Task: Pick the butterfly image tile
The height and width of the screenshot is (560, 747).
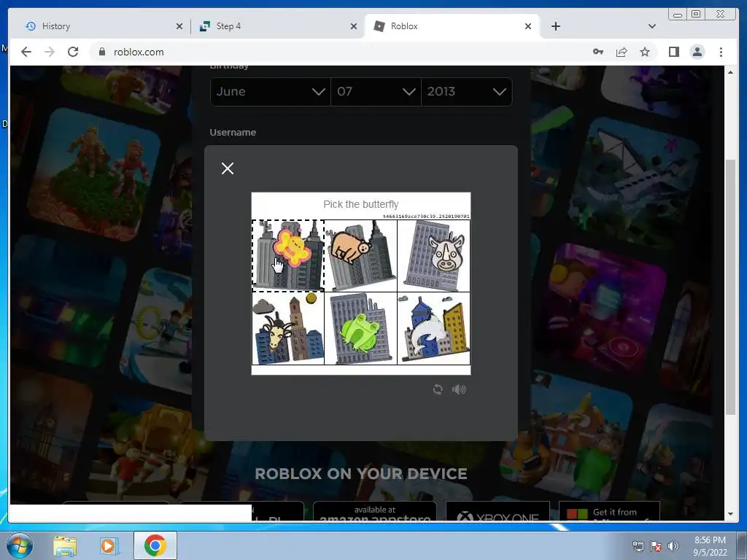Action: click(x=287, y=256)
